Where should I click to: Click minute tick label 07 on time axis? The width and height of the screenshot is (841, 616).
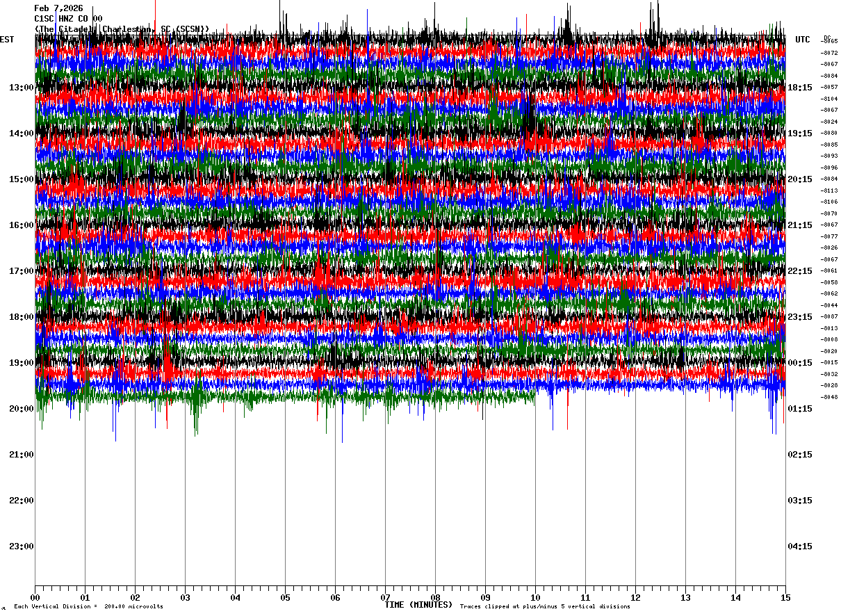pos(385,597)
